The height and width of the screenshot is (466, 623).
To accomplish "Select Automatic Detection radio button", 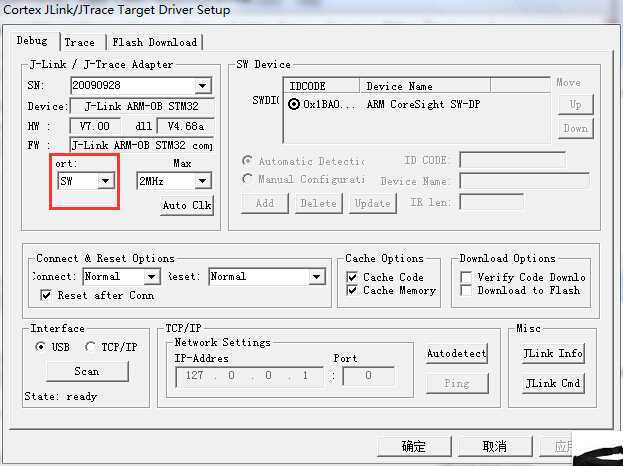I will pos(248,160).
